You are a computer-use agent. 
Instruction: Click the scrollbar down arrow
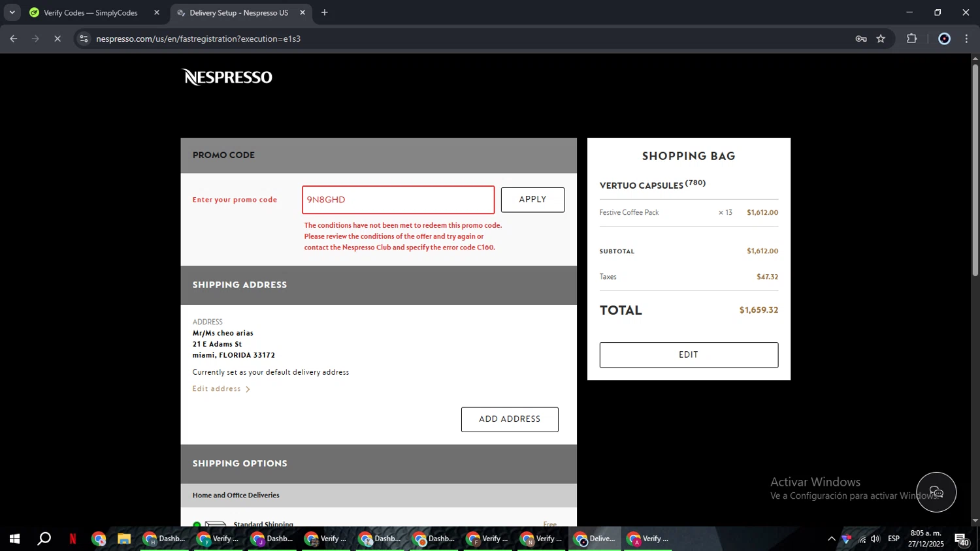(975, 521)
